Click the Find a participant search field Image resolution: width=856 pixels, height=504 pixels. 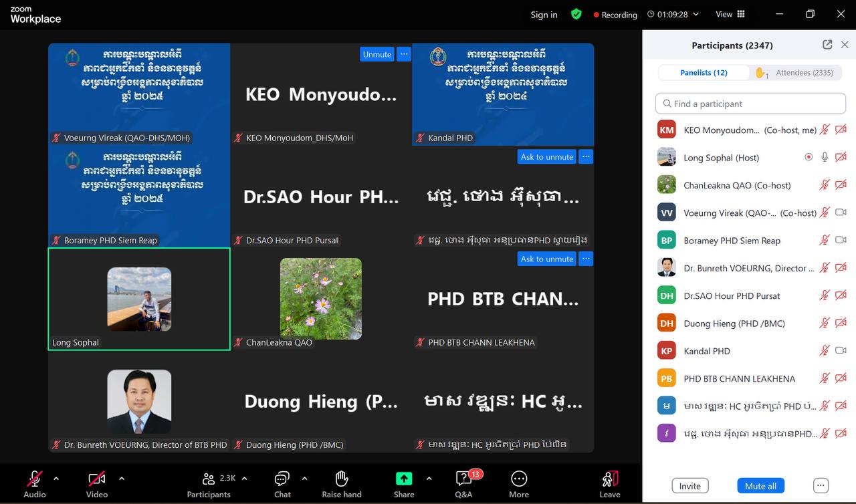(750, 104)
